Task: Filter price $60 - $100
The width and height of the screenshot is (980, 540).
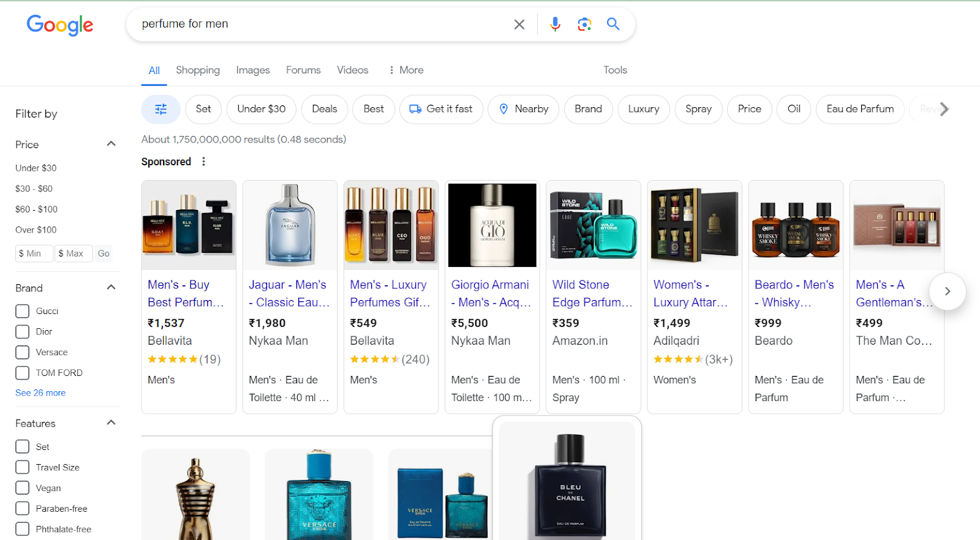Action: coord(36,209)
